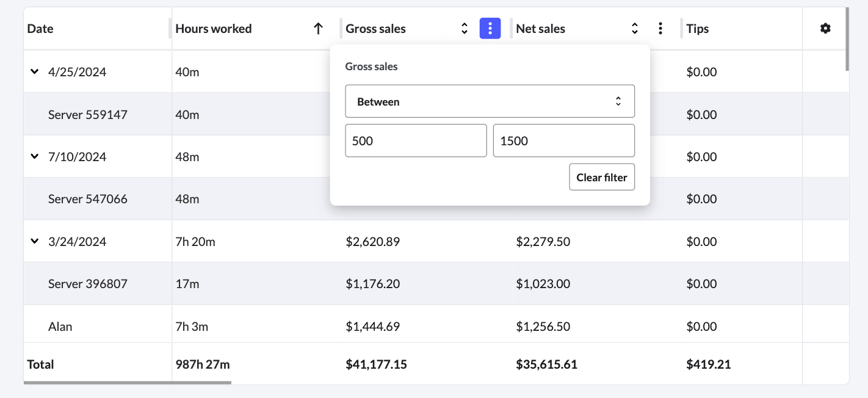The height and width of the screenshot is (398, 868).
Task: Collapse the 7/10/2024 date row
Action: [35, 156]
